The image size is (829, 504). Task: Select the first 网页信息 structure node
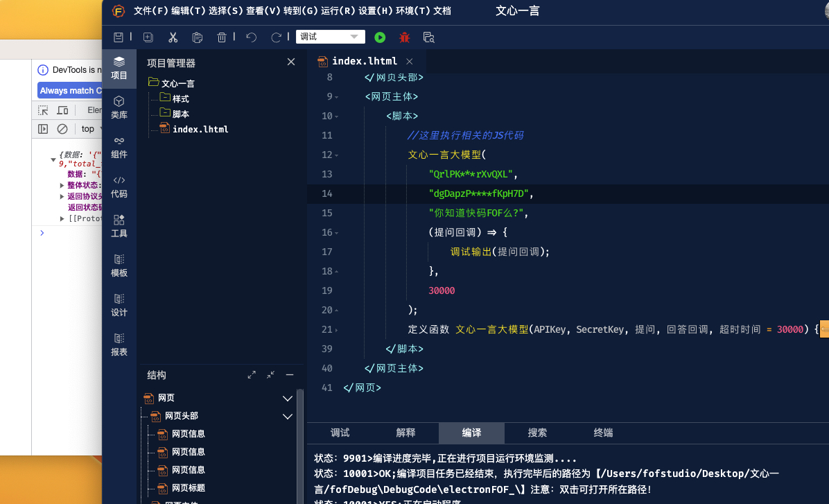tap(182, 434)
